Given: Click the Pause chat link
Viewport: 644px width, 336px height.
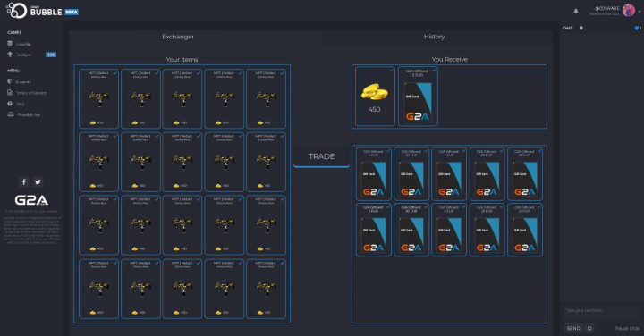Looking at the screenshot, I should click(627, 328).
